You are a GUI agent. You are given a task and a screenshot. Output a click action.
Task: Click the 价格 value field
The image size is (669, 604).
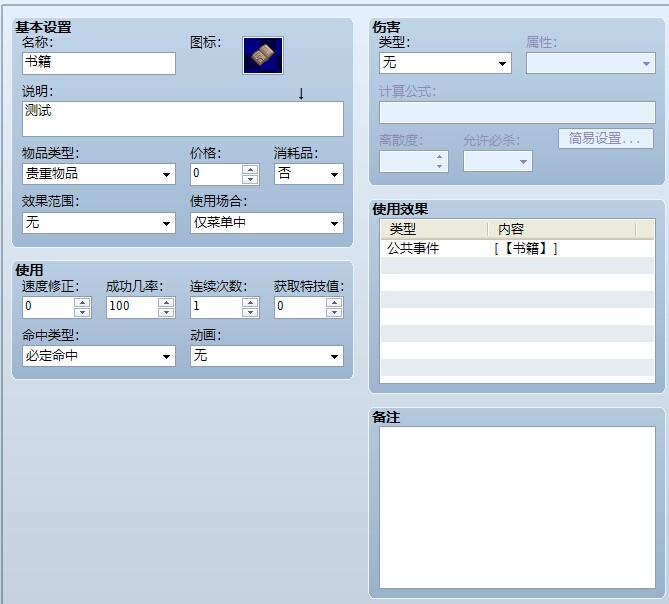click(x=217, y=174)
